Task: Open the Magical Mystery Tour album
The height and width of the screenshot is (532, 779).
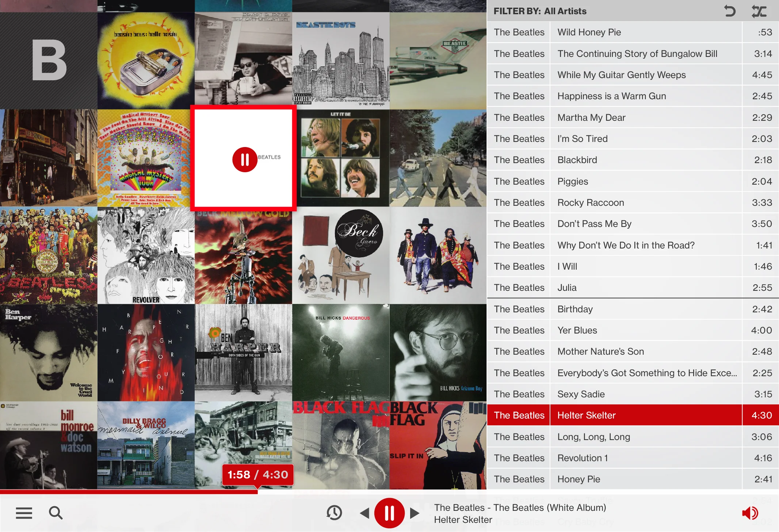Action: tap(144, 158)
